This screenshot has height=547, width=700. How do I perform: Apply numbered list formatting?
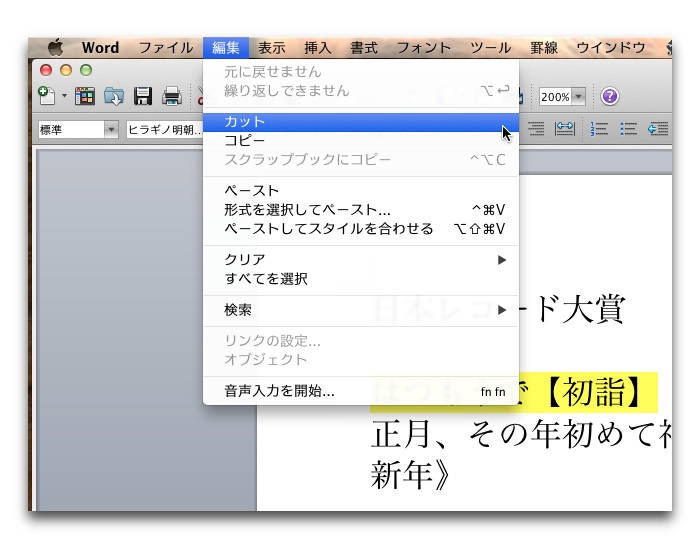[599, 129]
